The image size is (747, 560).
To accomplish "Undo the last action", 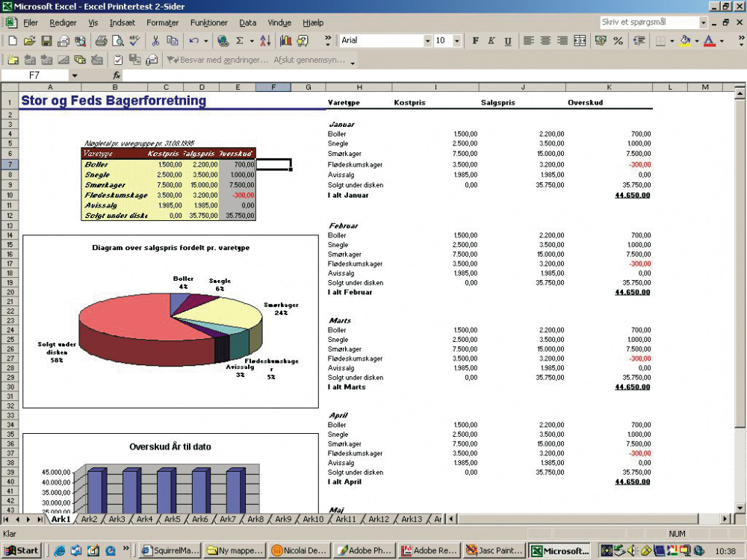I will coord(193,41).
